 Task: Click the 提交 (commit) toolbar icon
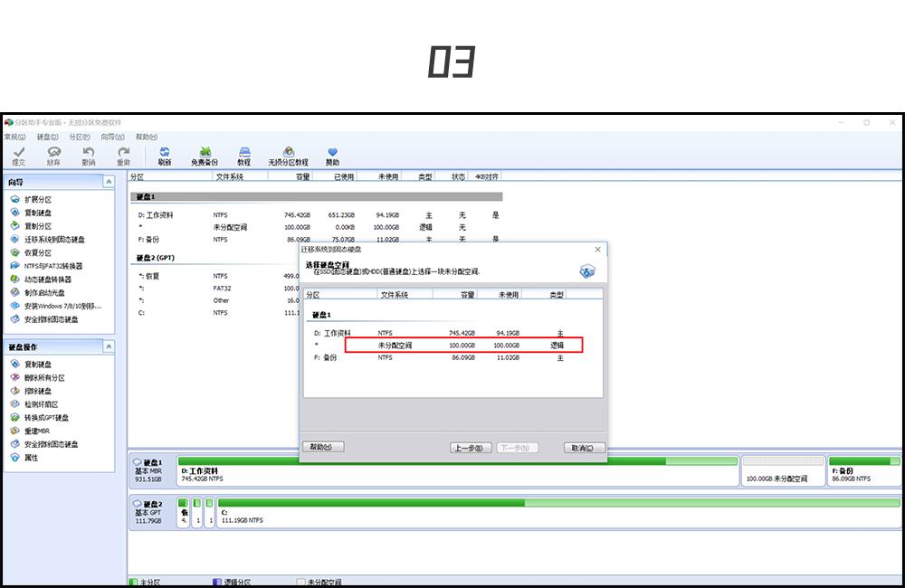coord(19,156)
